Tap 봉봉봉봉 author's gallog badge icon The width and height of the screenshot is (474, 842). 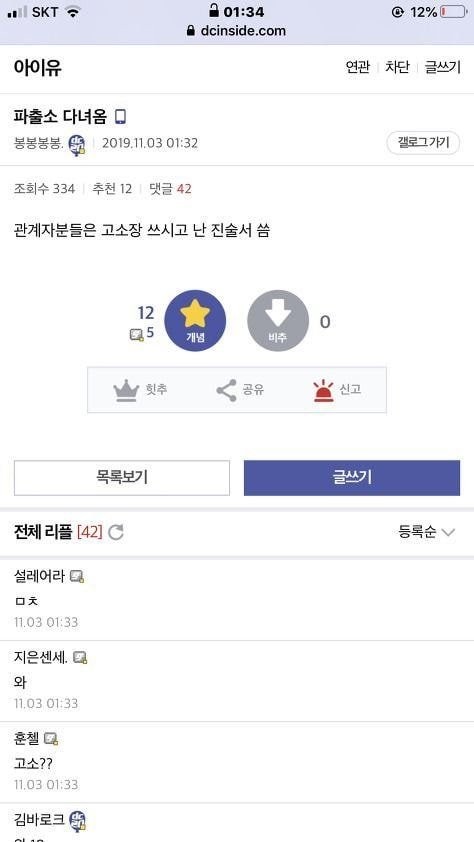pyautogui.click(x=77, y=145)
